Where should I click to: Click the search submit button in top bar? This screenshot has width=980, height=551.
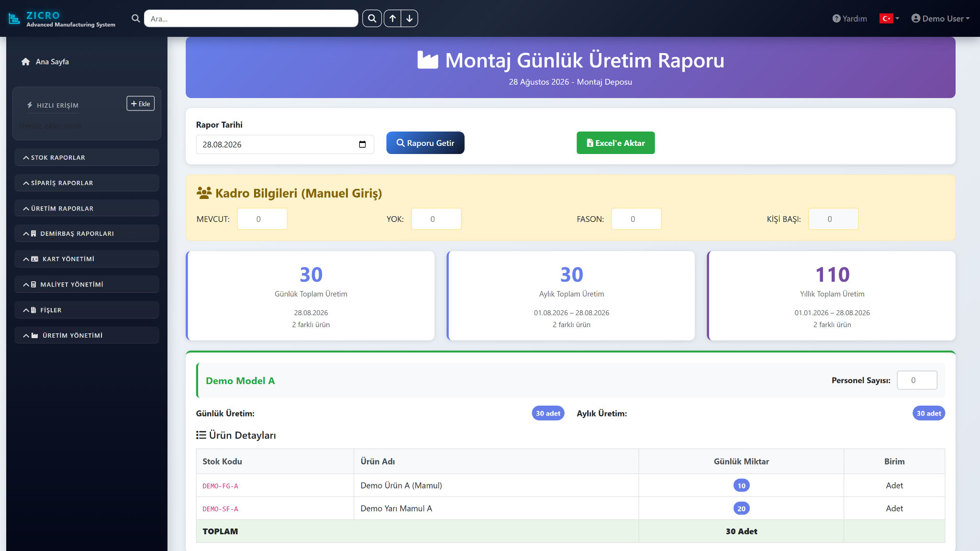click(x=372, y=19)
